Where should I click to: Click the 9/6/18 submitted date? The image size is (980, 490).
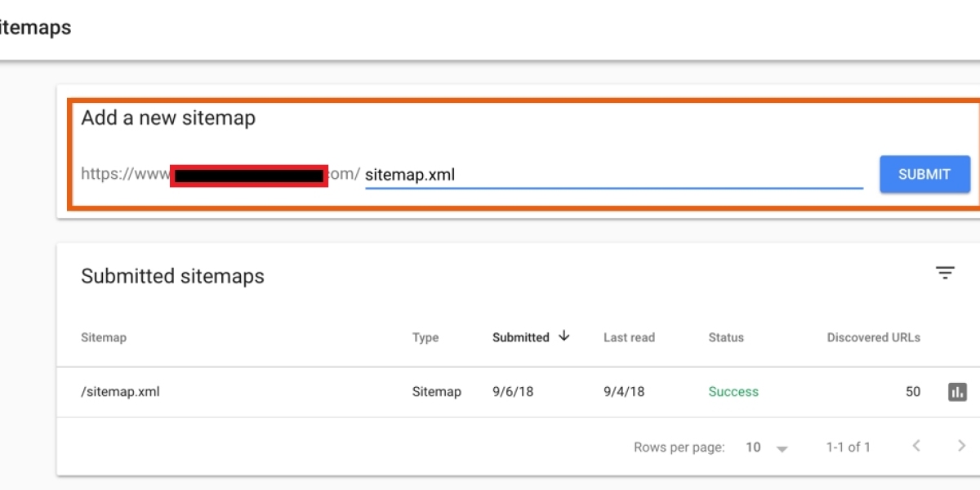click(x=513, y=392)
